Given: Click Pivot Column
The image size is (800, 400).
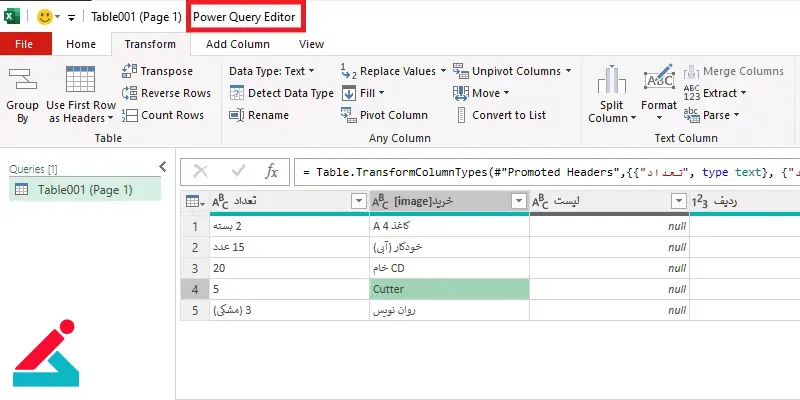Looking at the screenshot, I should coord(384,115).
